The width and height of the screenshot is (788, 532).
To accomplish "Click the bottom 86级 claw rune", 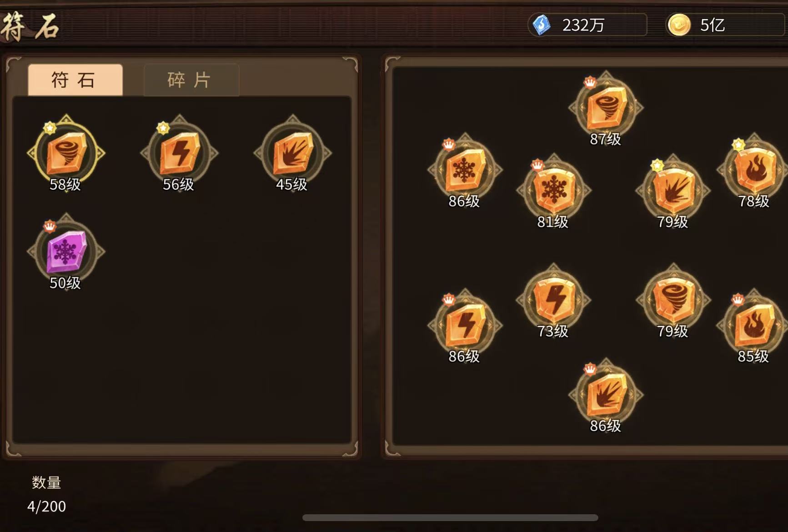I will click(x=606, y=395).
